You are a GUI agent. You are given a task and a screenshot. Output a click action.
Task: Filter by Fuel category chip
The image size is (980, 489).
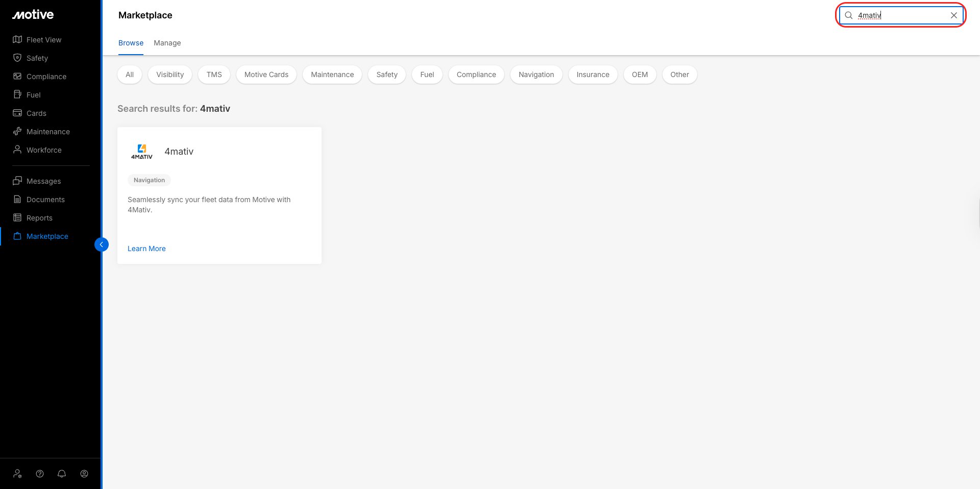(427, 75)
